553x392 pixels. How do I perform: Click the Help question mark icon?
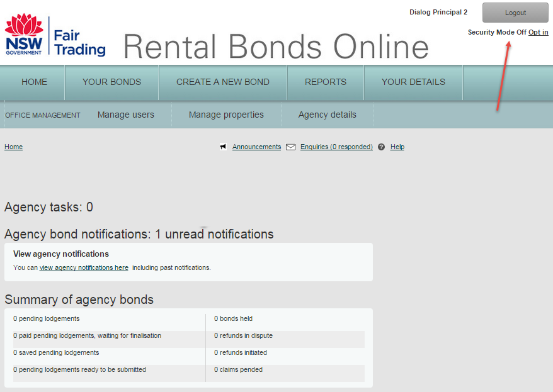[381, 147]
